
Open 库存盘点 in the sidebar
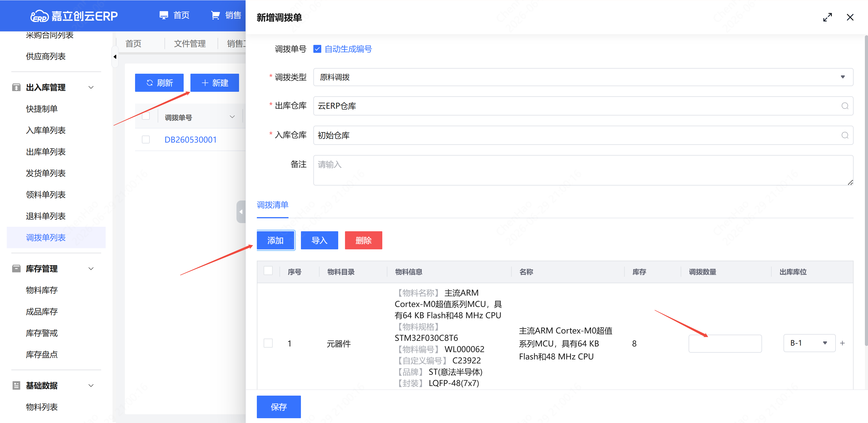[x=42, y=355]
